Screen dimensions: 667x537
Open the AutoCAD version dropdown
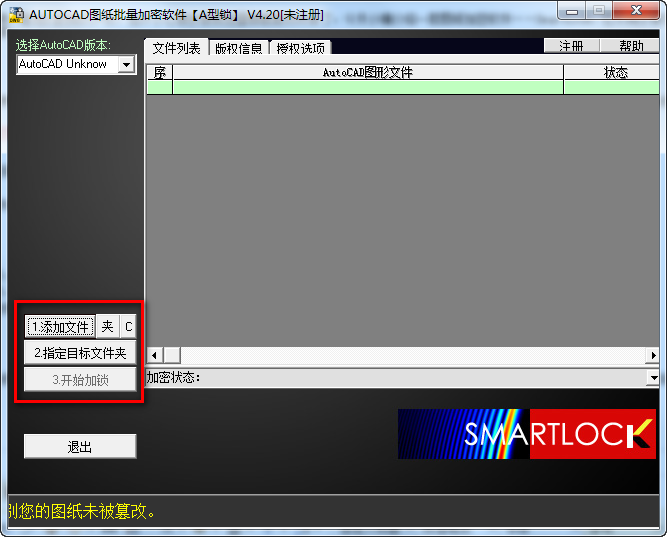click(x=126, y=65)
